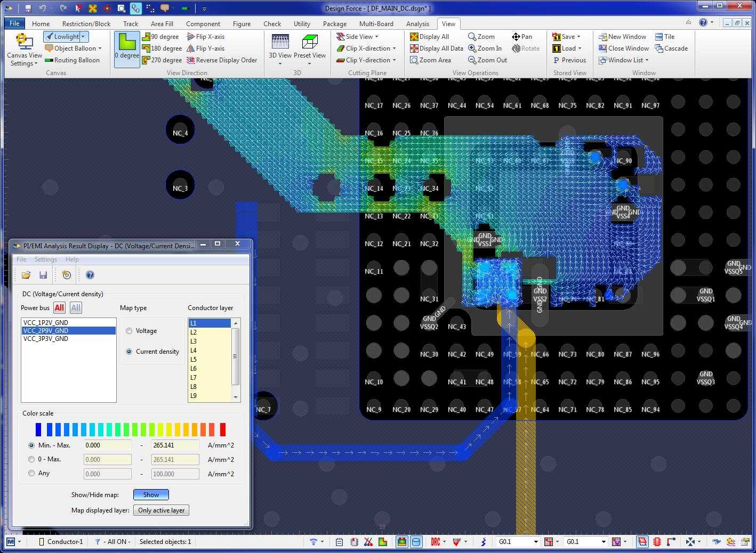Click the Show map button
Viewport: 756px width, 553px height.
(x=151, y=494)
